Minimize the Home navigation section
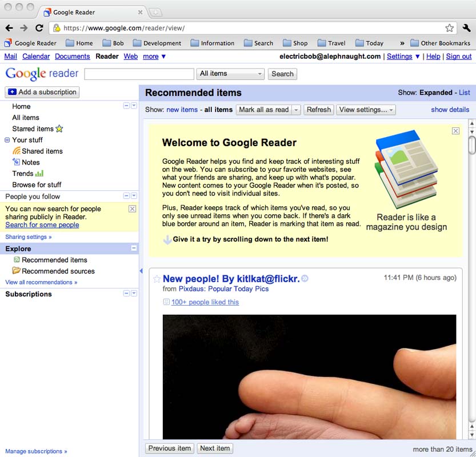 point(127,106)
